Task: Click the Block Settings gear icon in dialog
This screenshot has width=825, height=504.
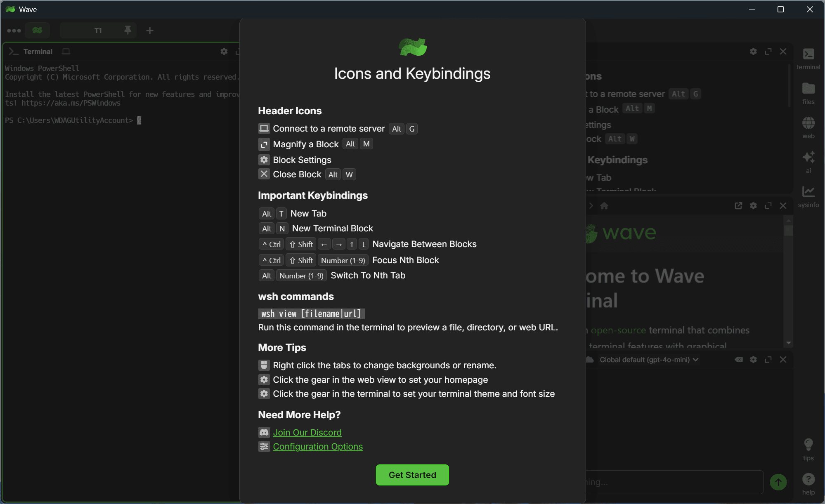Action: click(264, 160)
